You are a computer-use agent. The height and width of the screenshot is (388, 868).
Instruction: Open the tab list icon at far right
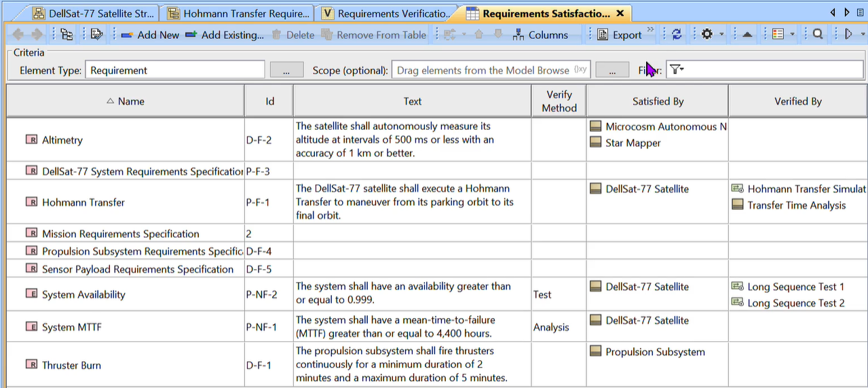861,13
